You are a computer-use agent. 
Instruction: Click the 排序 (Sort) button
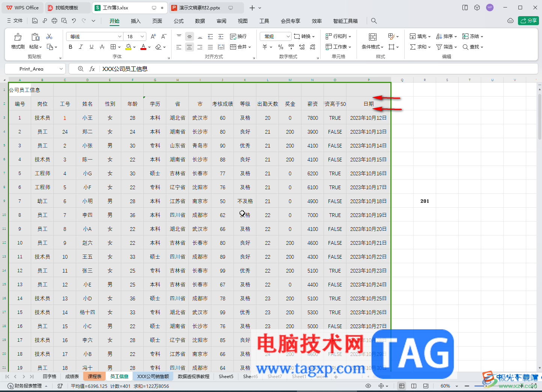[447, 36]
